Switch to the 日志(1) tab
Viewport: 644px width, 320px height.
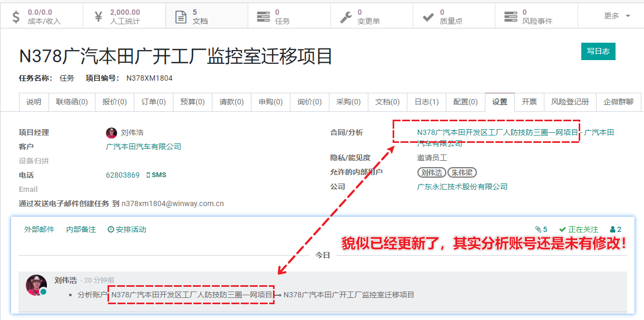click(x=426, y=102)
